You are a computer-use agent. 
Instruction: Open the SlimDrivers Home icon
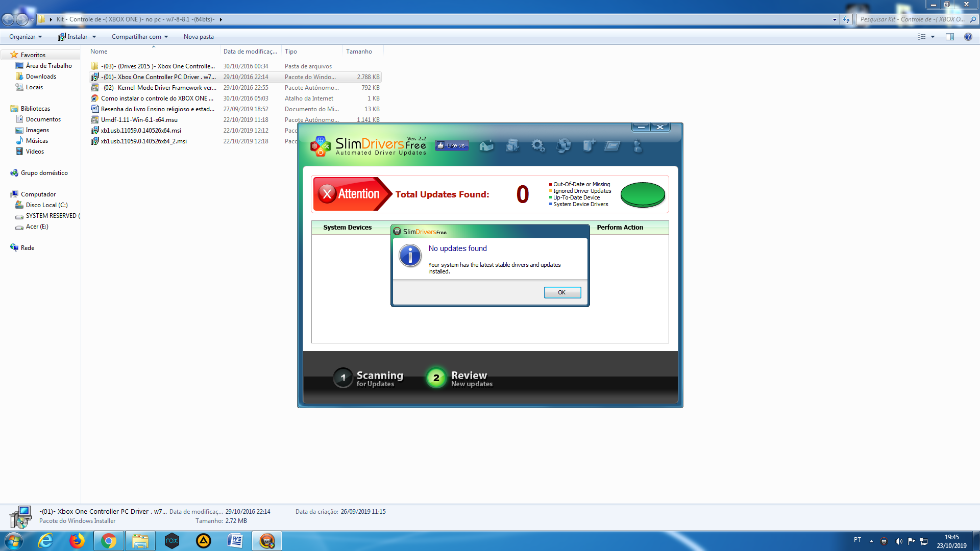pos(486,146)
